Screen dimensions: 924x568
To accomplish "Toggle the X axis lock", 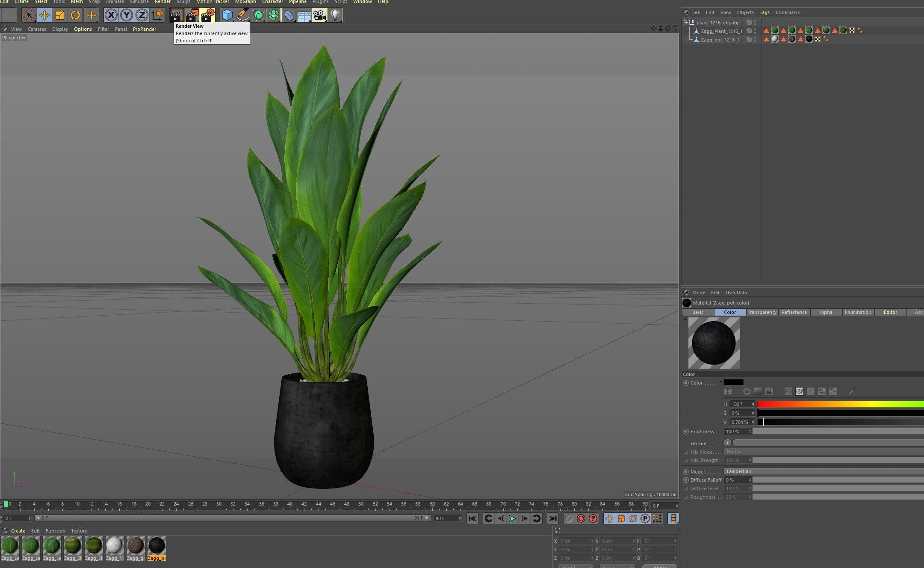I will pyautogui.click(x=111, y=15).
